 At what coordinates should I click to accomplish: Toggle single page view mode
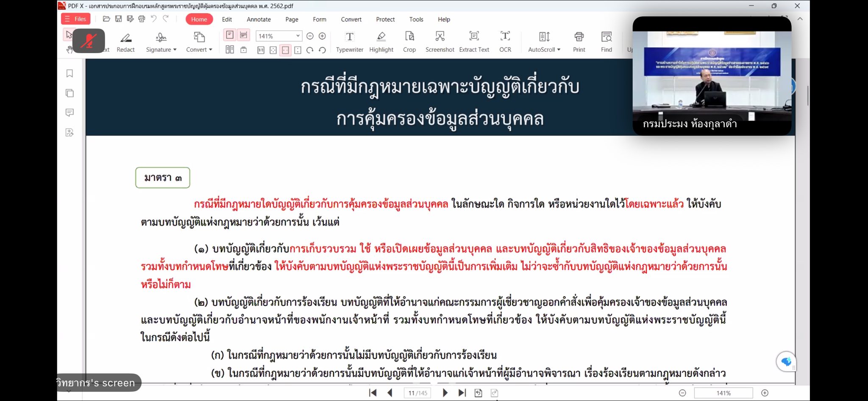tap(230, 35)
